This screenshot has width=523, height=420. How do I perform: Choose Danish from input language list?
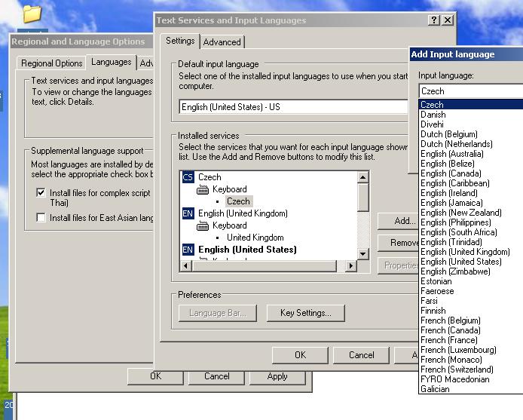(471, 115)
